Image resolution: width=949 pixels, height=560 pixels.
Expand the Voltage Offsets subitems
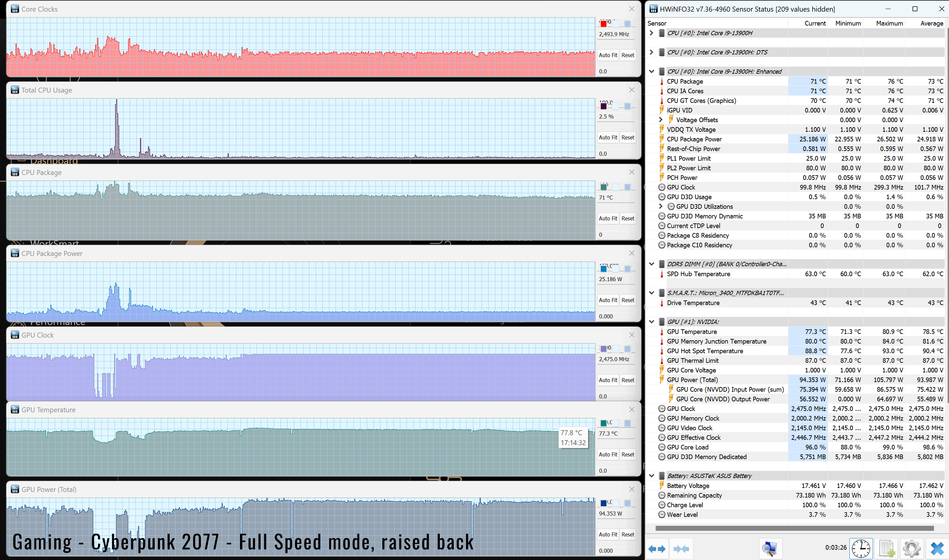coord(660,120)
